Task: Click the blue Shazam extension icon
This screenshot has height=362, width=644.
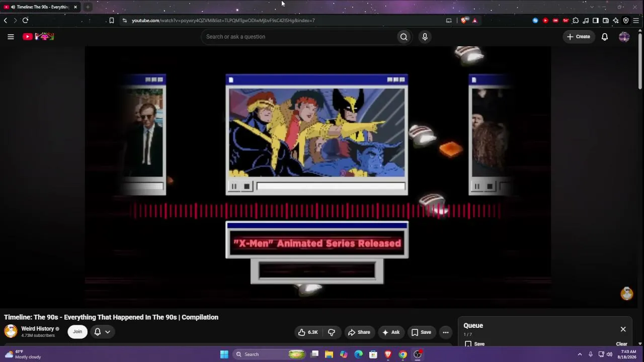Action: tap(535, 21)
